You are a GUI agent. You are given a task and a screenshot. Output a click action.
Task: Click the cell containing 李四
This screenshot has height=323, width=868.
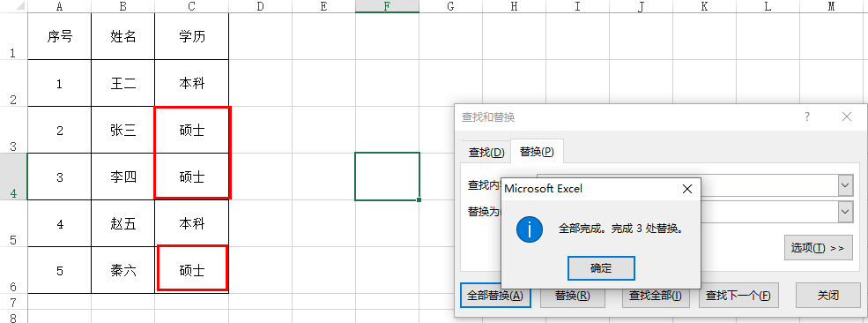pos(122,177)
